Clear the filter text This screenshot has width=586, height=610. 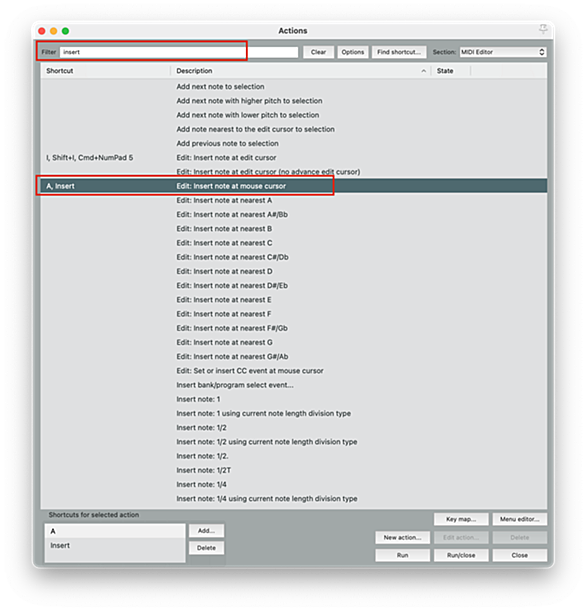pyautogui.click(x=318, y=52)
